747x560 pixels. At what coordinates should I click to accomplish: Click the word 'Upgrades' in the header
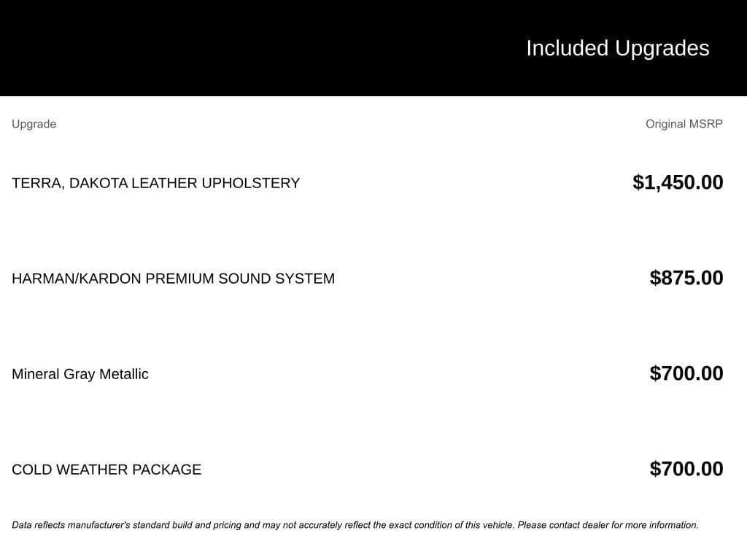(x=662, y=49)
